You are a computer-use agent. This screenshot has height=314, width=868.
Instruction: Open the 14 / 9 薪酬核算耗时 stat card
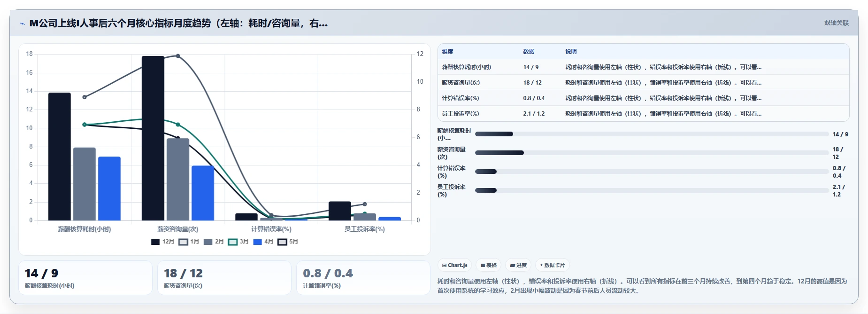85,278
